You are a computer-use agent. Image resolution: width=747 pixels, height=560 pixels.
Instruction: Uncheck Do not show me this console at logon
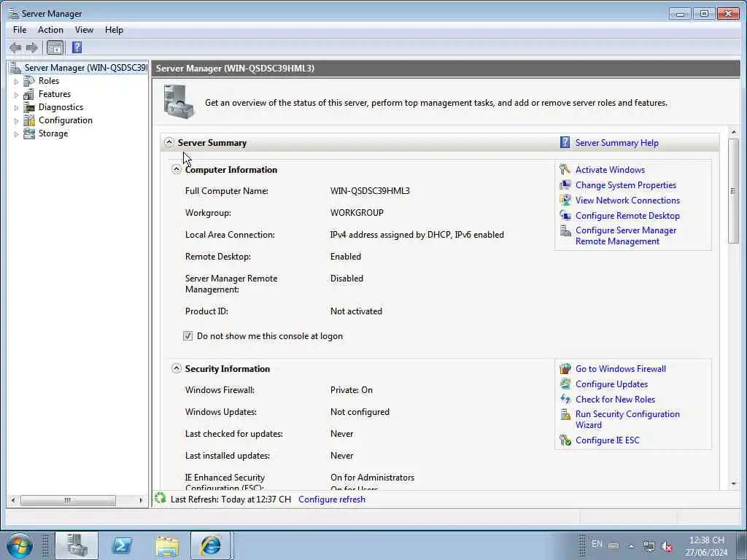[x=187, y=335]
